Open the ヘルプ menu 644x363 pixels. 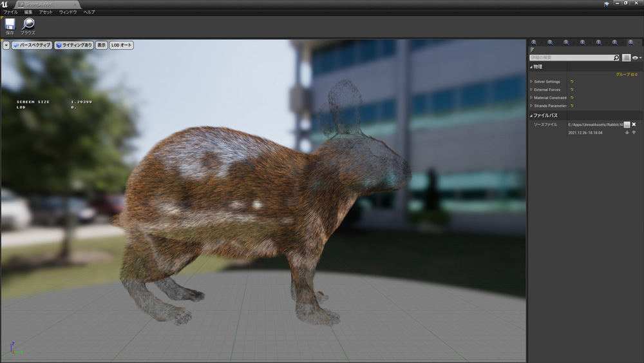pyautogui.click(x=89, y=12)
